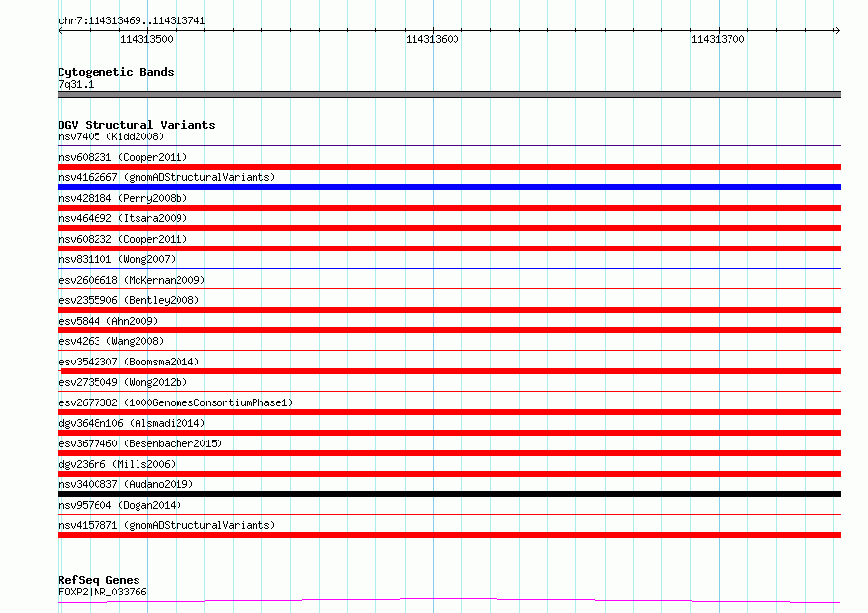
Task: Click the red bar under esv3677460
Action: point(449,453)
